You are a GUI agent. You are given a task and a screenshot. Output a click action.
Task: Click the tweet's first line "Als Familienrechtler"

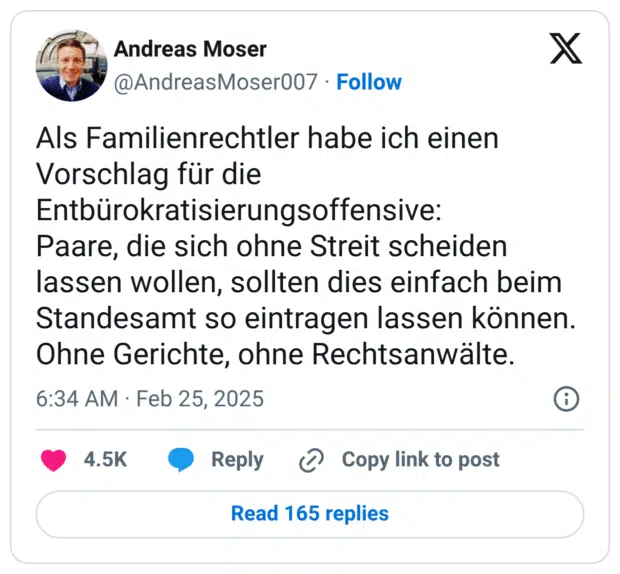pos(130,135)
